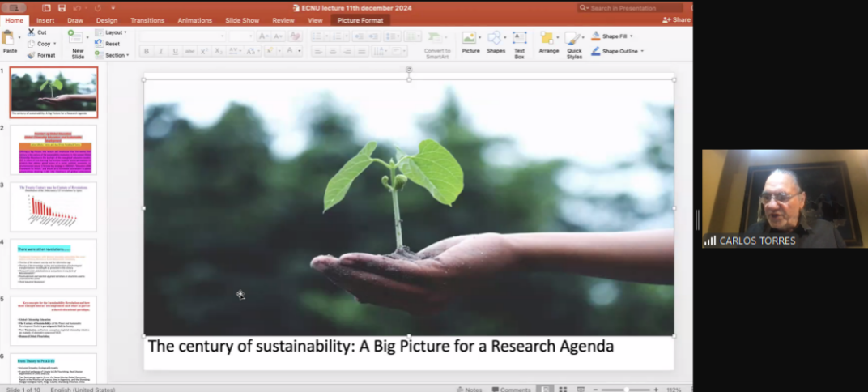The width and height of the screenshot is (868, 392).
Task: Open the Design tab
Action: [x=107, y=20]
